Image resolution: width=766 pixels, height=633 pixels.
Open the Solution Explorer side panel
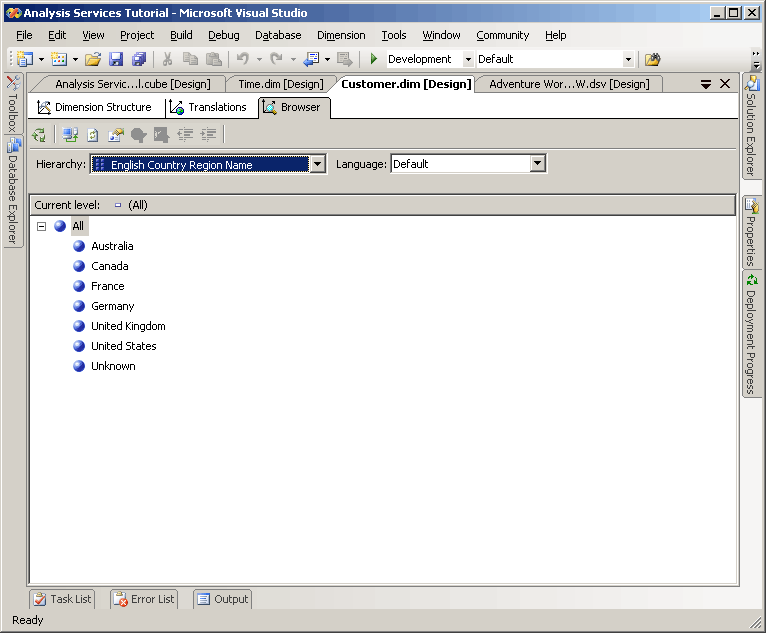click(x=752, y=126)
